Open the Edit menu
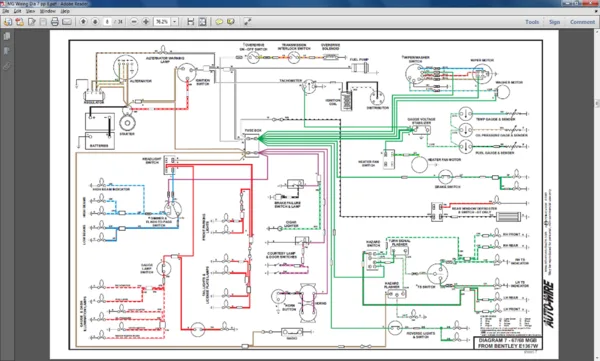The width and height of the screenshot is (600, 361). coord(17,11)
